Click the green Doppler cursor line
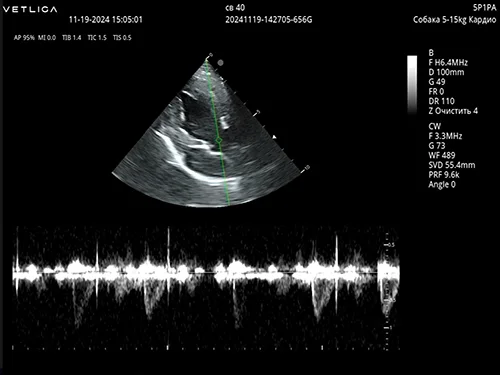This screenshot has height=375, width=500. (x=217, y=131)
